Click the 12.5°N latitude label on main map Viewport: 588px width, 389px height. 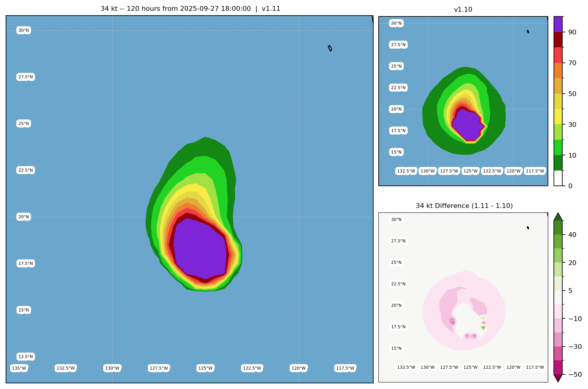[x=25, y=356]
